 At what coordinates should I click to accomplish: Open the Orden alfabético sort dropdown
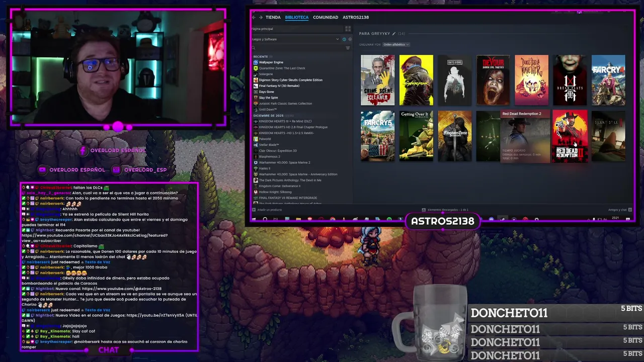(396, 44)
